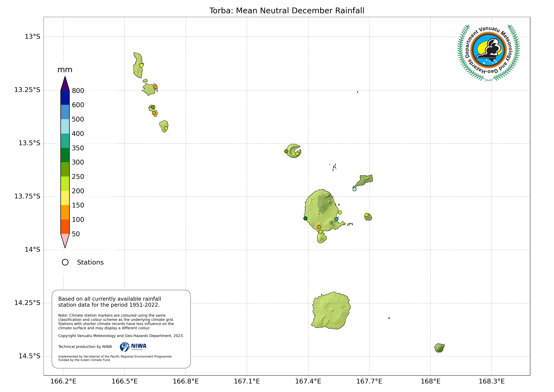Click the 800 colorbar tick label

pos(78,91)
